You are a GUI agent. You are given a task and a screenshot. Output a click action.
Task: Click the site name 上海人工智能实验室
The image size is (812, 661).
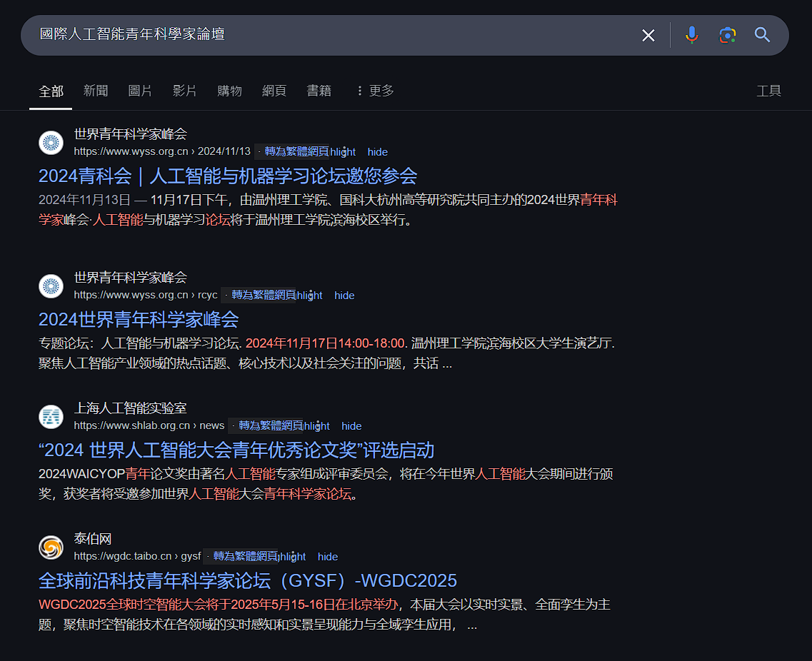click(x=130, y=408)
